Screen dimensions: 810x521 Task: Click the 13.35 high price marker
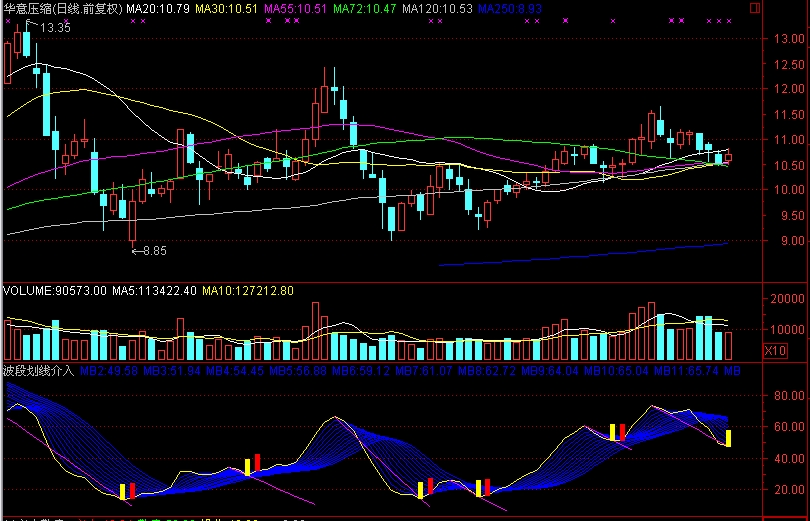[55, 28]
